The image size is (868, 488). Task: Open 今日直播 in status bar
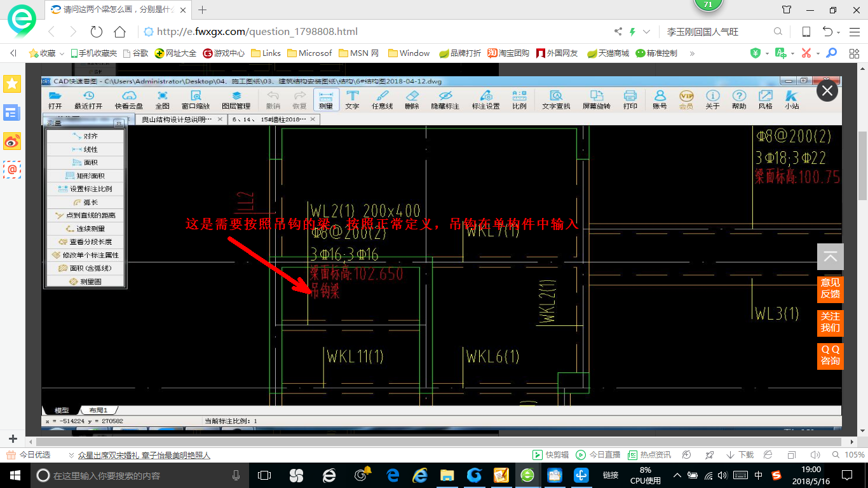598,455
